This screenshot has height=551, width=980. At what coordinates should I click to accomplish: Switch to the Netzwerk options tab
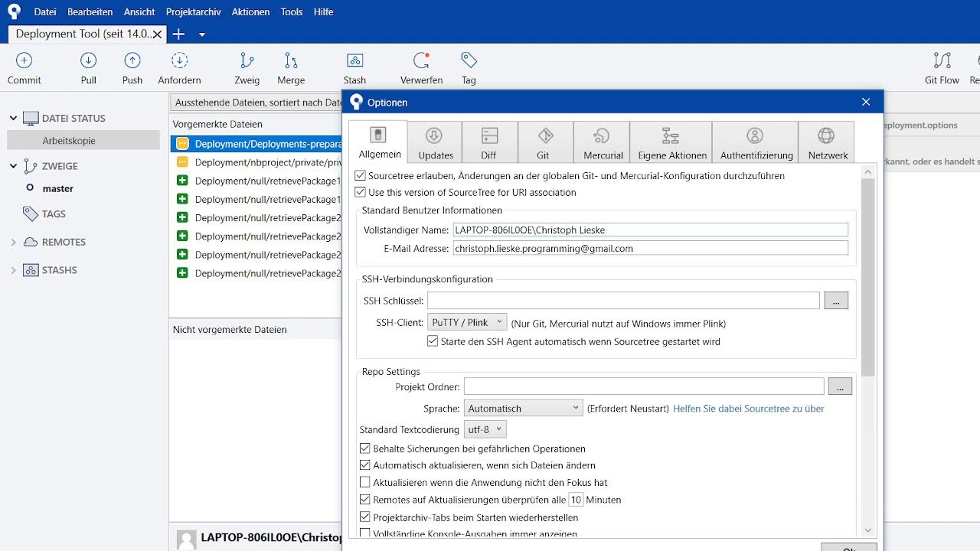[x=827, y=142]
